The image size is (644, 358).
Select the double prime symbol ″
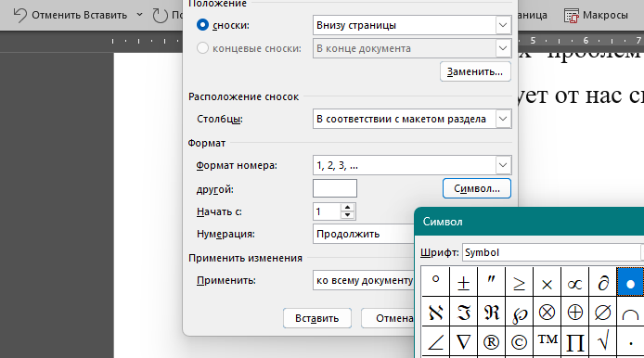pyautogui.click(x=491, y=281)
